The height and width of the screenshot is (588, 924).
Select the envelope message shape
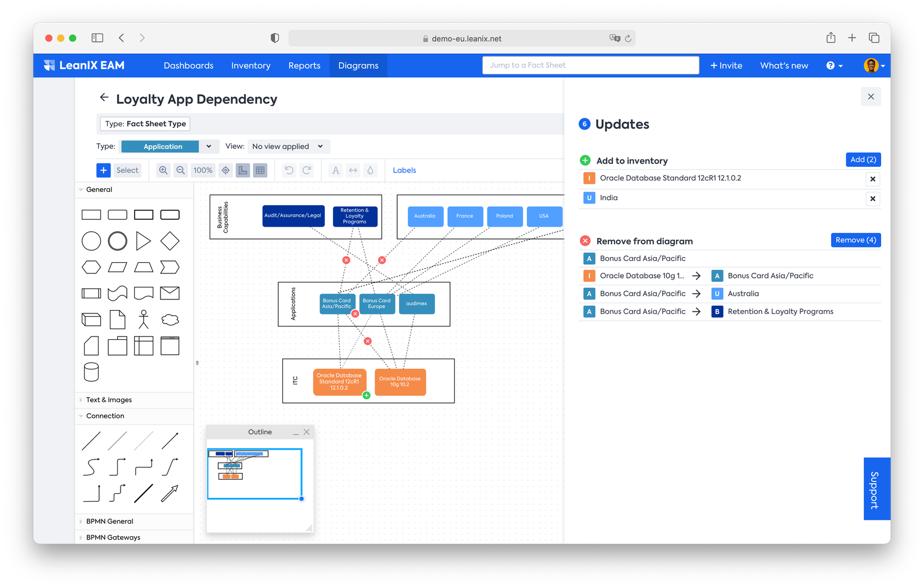[170, 293]
